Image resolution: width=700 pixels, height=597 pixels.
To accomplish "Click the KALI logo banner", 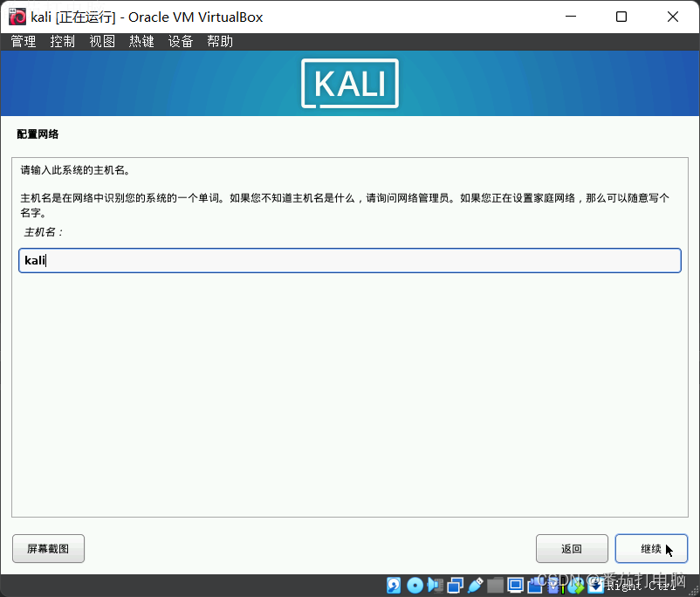I will (349, 83).
